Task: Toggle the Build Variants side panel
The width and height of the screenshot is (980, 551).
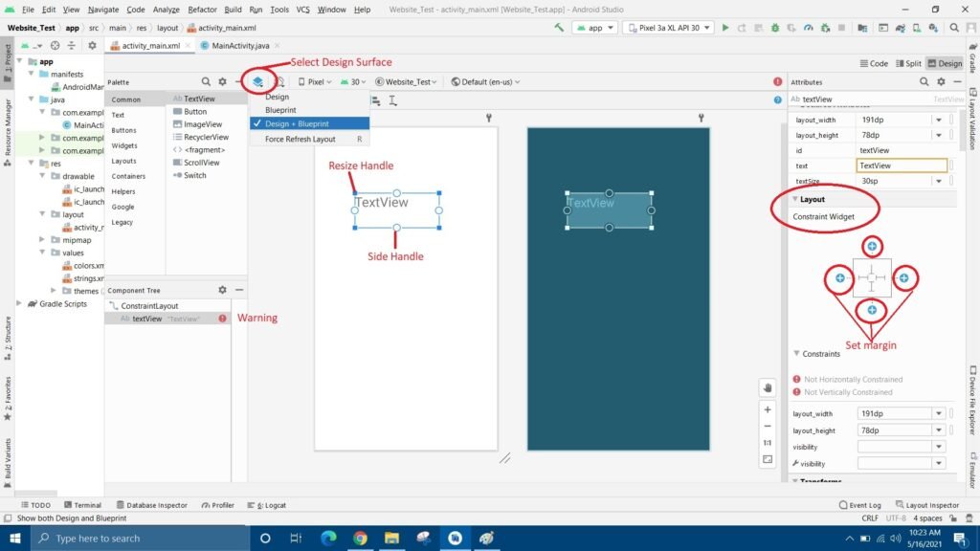Action: pos(8,463)
